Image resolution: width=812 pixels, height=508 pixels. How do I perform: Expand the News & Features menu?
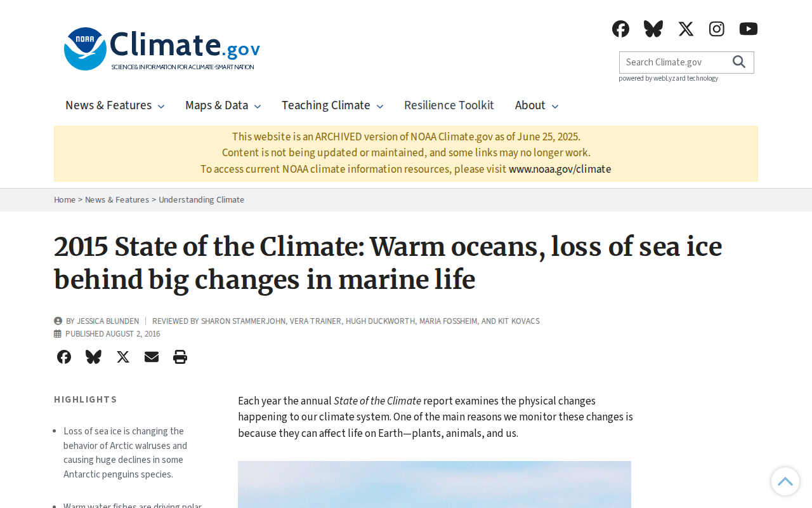click(115, 105)
